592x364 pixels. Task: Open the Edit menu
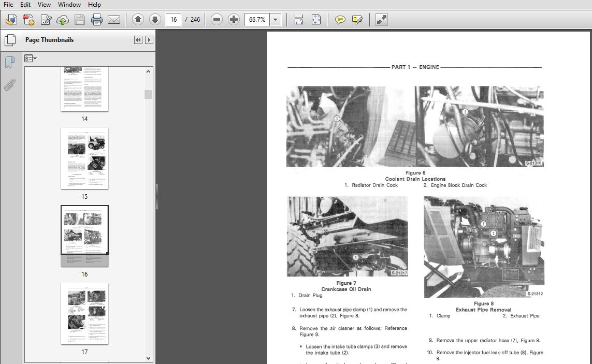(25, 5)
